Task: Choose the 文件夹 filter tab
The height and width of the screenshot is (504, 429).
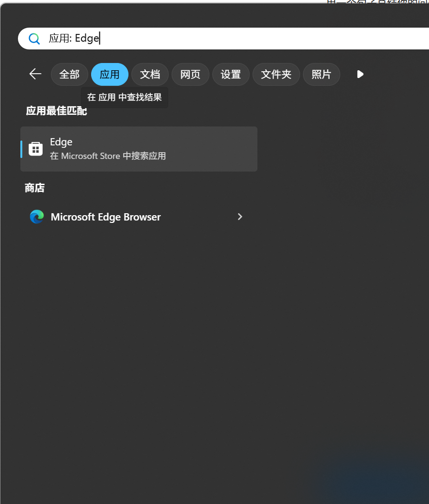Action: click(x=276, y=74)
